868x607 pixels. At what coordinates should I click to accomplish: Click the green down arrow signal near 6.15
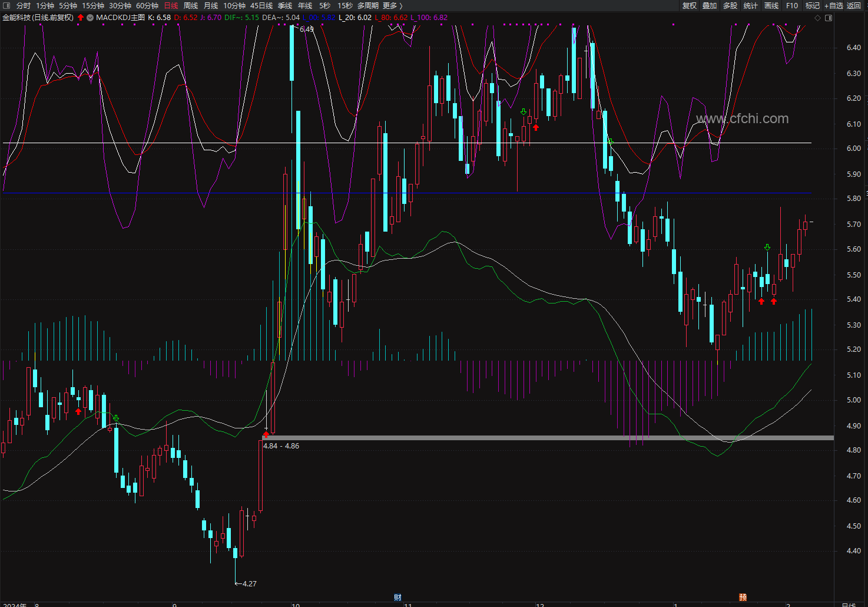pyautogui.click(x=524, y=111)
